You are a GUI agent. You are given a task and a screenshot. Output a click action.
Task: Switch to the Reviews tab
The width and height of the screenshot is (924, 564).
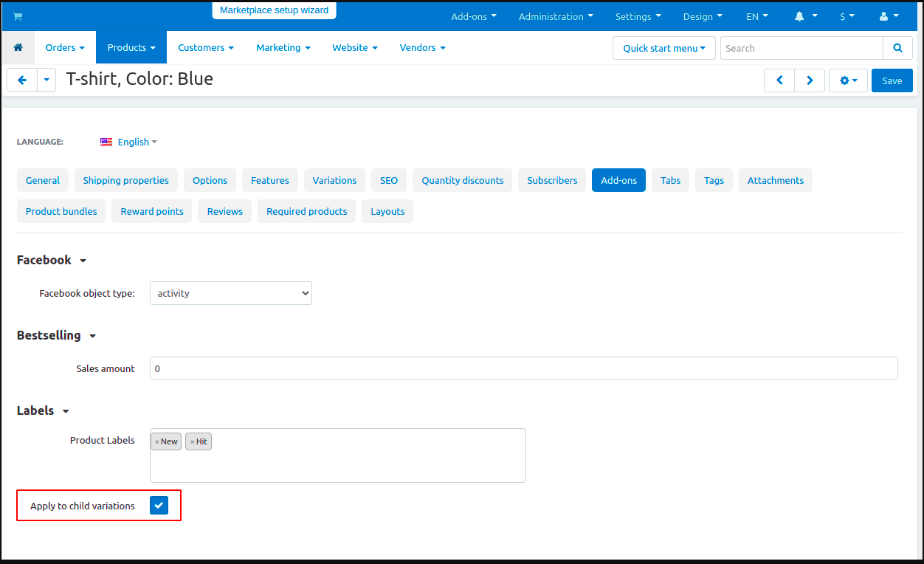point(225,211)
